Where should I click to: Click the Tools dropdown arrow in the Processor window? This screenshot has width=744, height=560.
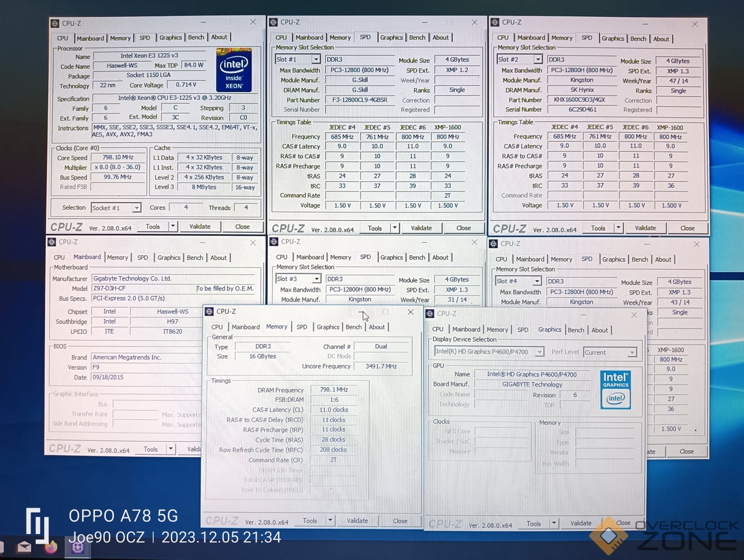[173, 226]
